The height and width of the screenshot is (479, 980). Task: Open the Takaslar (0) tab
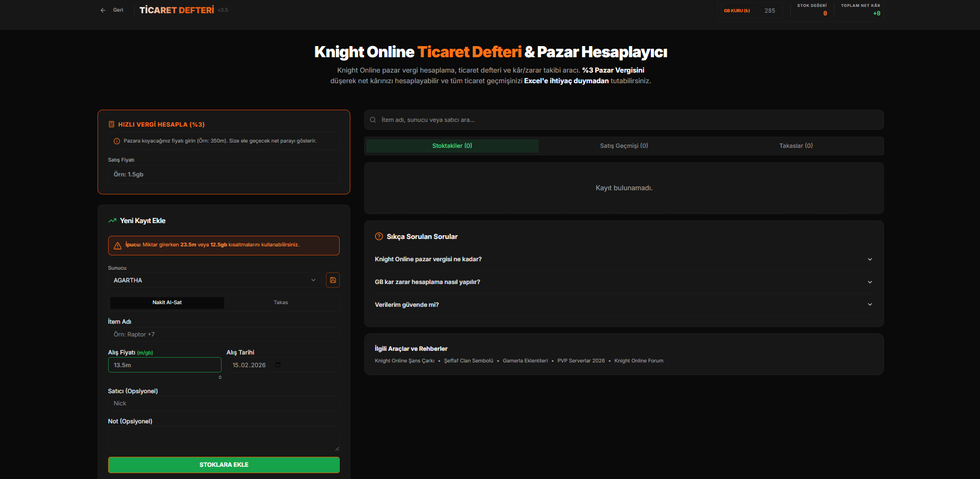[796, 146]
